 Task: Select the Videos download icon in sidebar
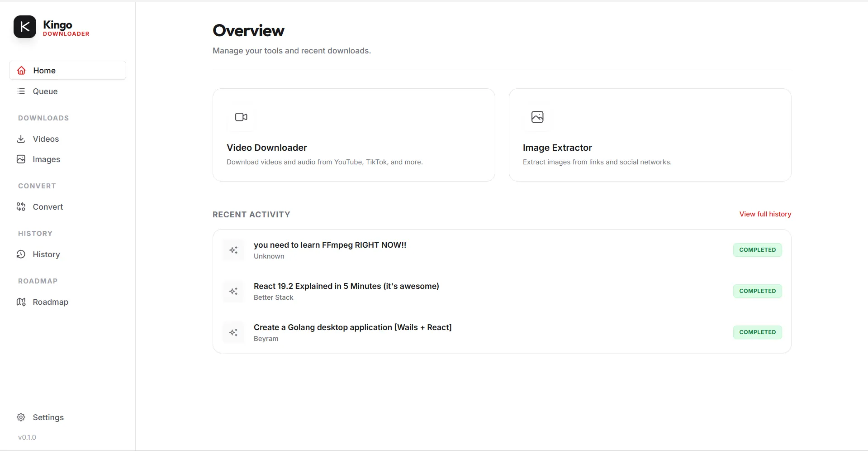click(21, 139)
